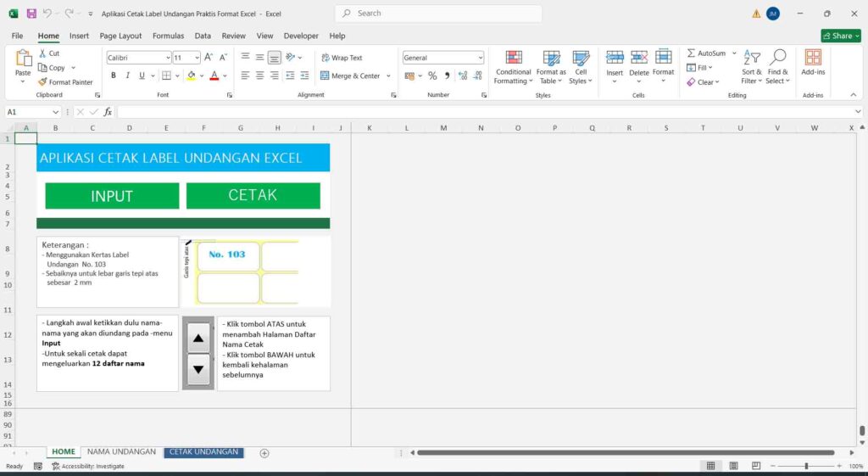Switch to Page Break Preview view
This screenshot has height=476, width=868.
pos(755,466)
